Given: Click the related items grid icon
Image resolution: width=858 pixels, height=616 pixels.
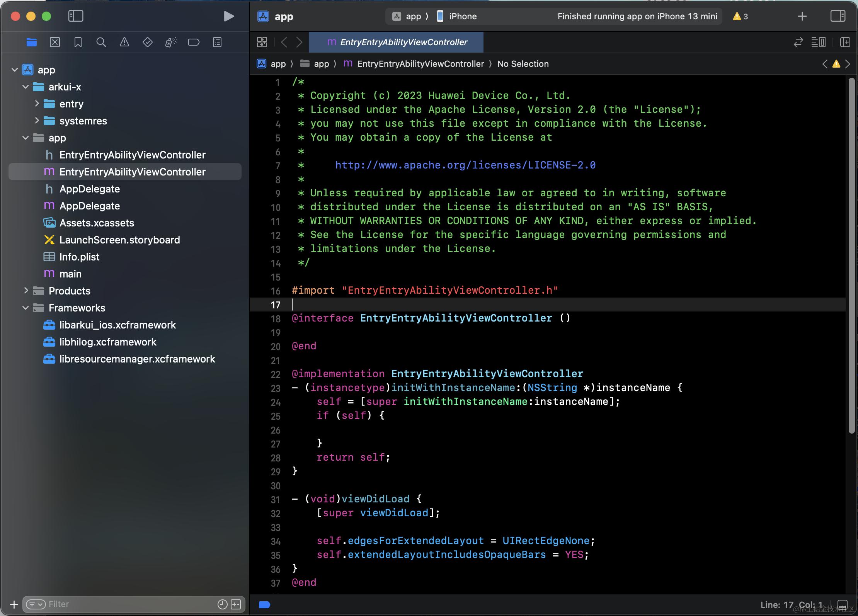Looking at the screenshot, I should (262, 42).
